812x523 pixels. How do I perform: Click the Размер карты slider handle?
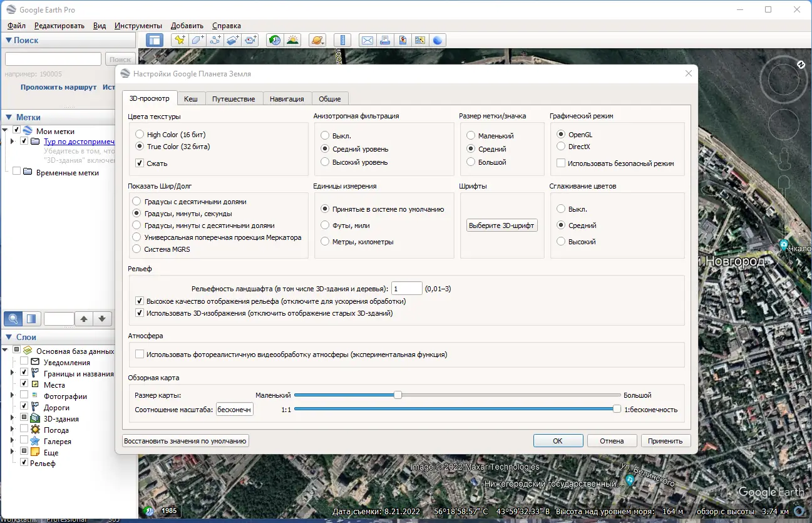click(398, 395)
